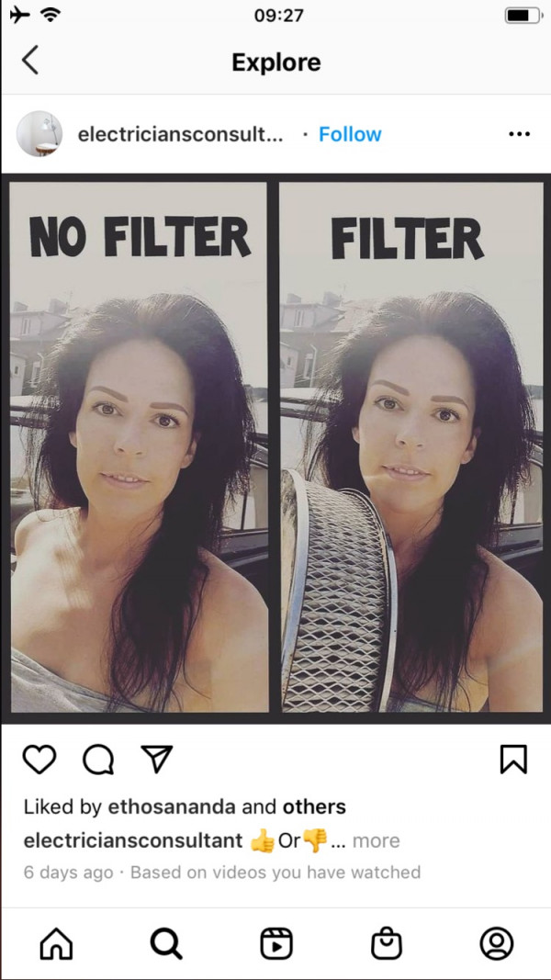Open your Profile tab icon
Image resolution: width=551 pixels, height=980 pixels.
(x=497, y=943)
